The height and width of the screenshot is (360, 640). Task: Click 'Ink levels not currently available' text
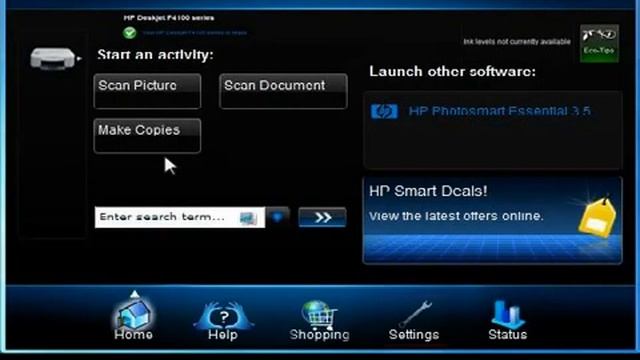pos(517,42)
